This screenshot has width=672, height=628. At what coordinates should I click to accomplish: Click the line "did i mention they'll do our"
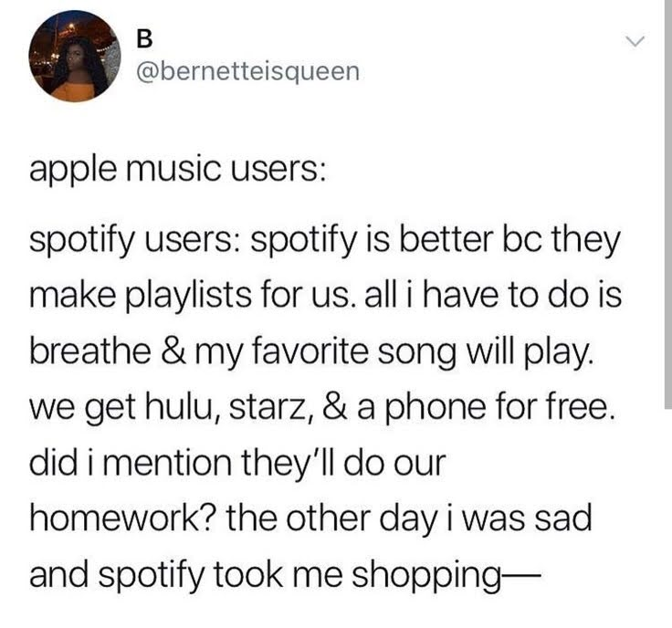click(238, 463)
